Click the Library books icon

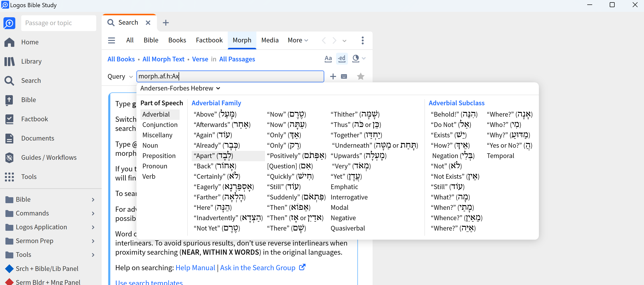10,61
